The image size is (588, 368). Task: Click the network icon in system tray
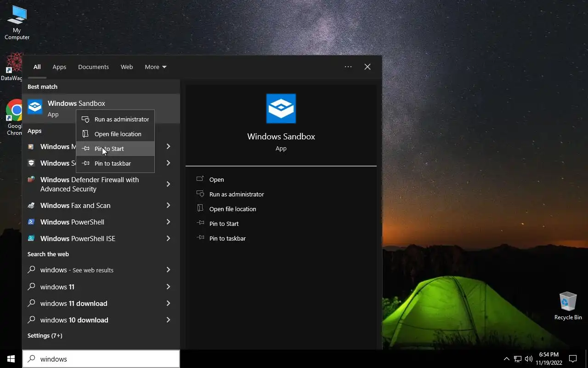coord(518,359)
